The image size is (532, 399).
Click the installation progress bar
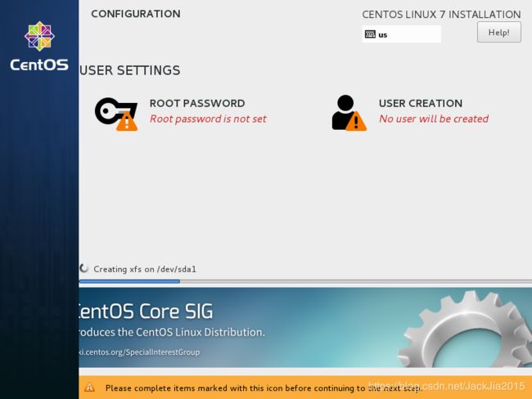click(305, 281)
